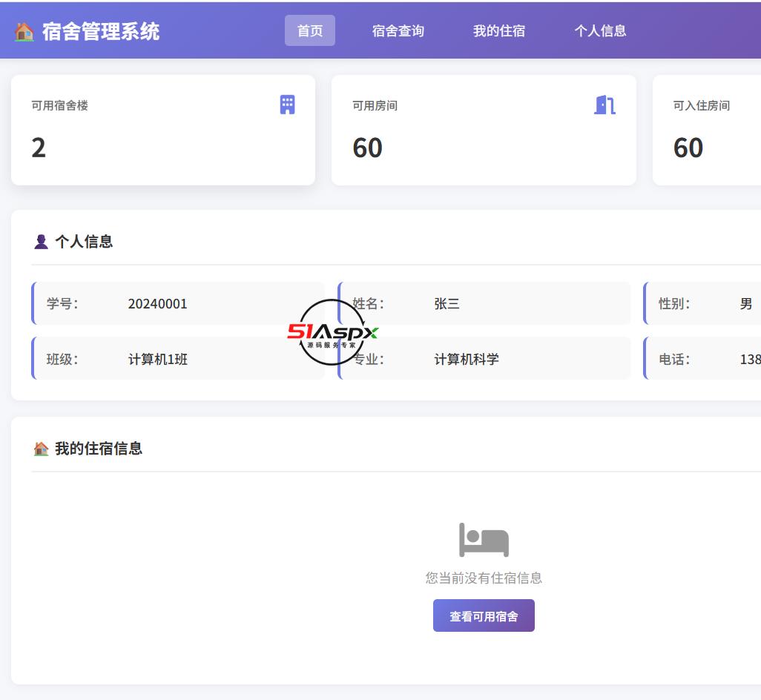Click student number 20240001
This screenshot has height=700, width=761.
tap(158, 304)
